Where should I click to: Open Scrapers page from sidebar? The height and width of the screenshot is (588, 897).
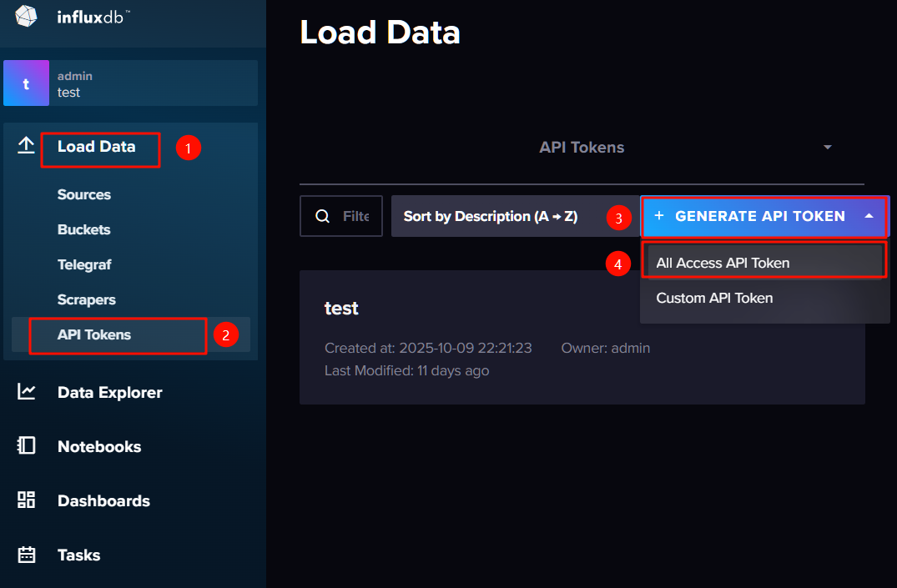coord(86,299)
